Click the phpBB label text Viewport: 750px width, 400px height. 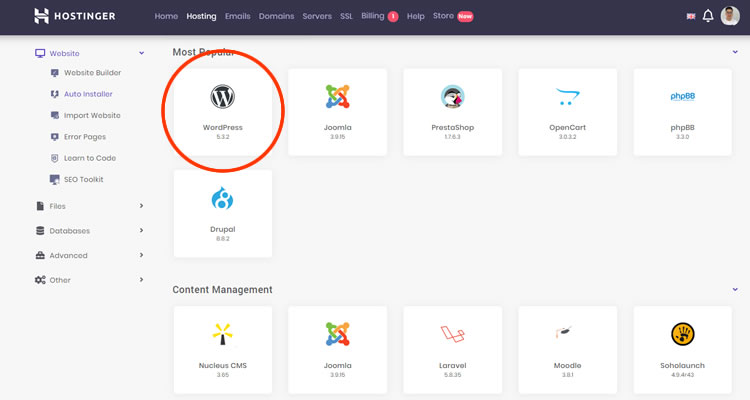(x=683, y=127)
